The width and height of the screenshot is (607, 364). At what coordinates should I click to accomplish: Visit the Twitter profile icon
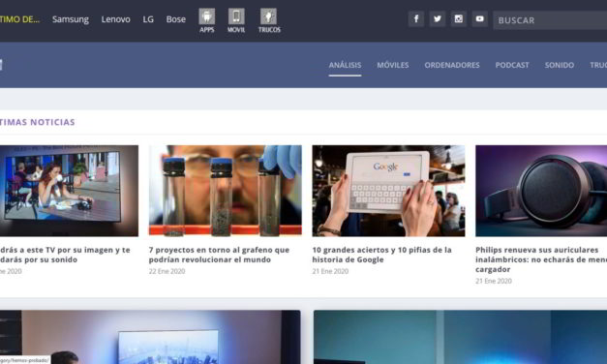(437, 18)
